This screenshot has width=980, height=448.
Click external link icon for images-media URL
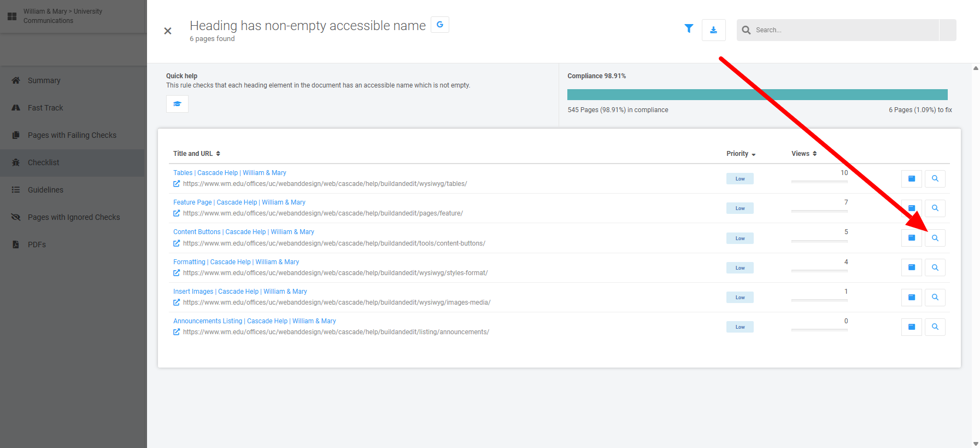(177, 302)
